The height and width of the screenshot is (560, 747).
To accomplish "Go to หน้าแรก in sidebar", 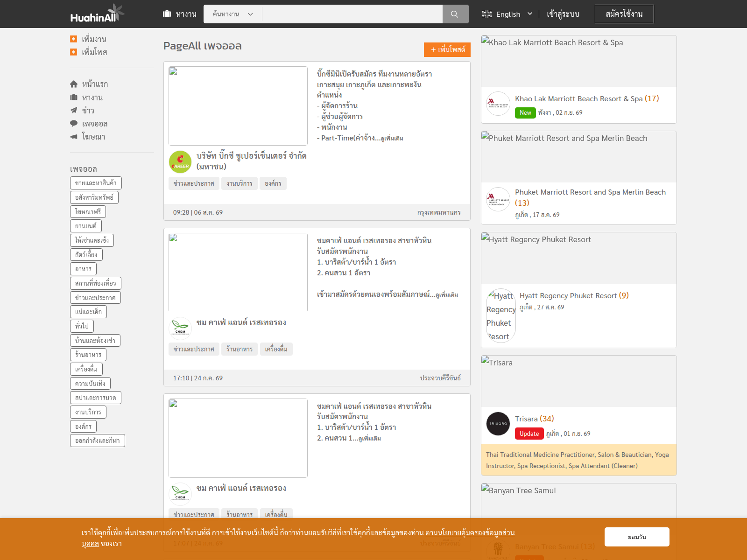I will click(95, 84).
